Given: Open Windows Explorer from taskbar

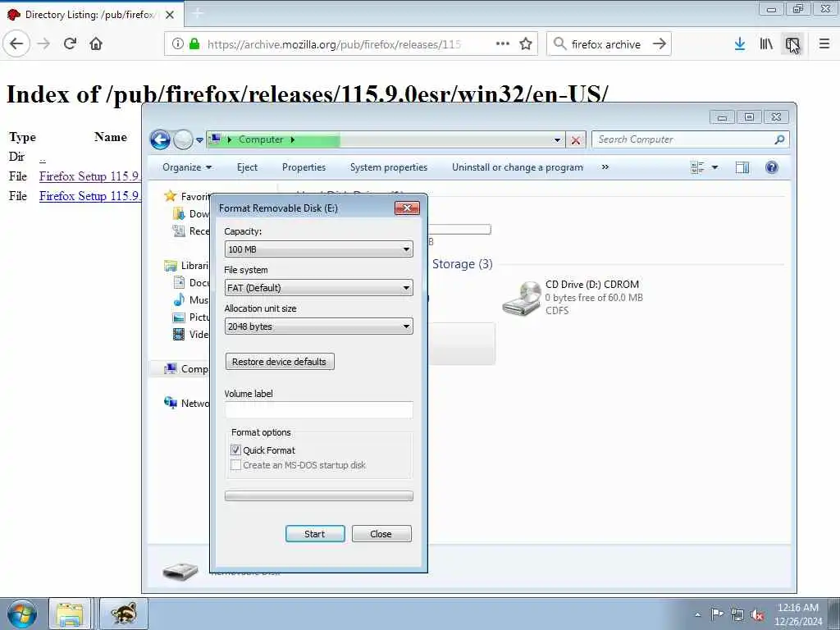Looking at the screenshot, I should click(70, 614).
